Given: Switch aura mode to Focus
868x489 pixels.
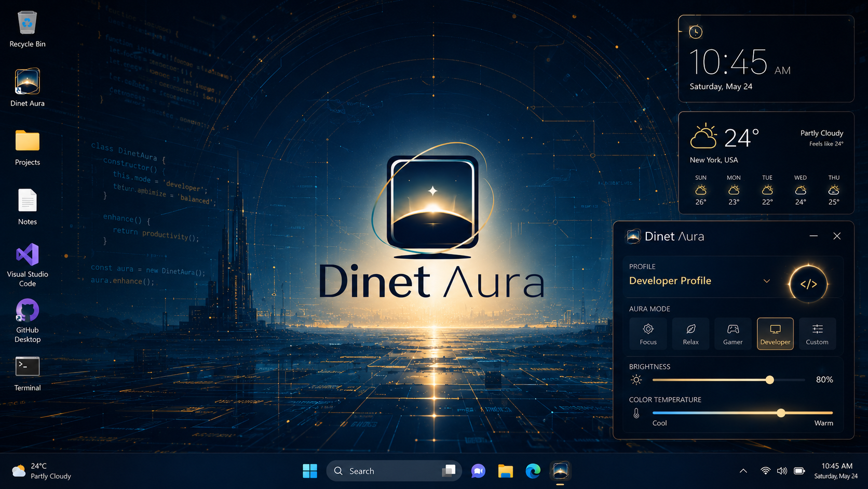Looking at the screenshot, I should point(648,334).
